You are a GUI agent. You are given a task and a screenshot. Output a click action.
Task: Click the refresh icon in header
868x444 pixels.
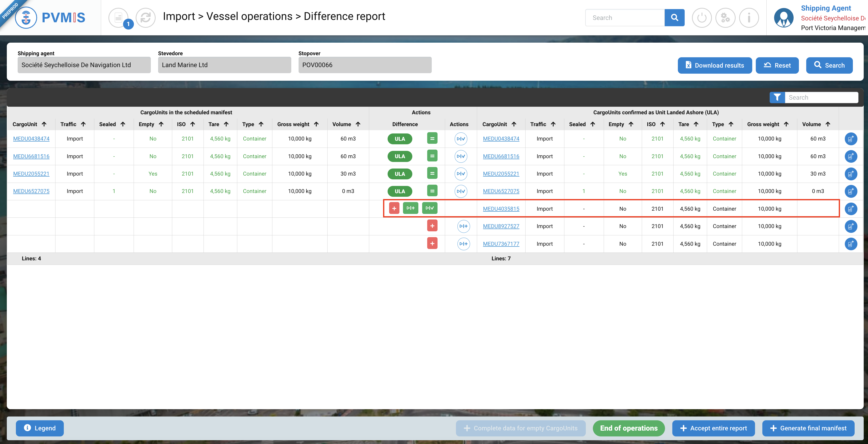tap(146, 17)
